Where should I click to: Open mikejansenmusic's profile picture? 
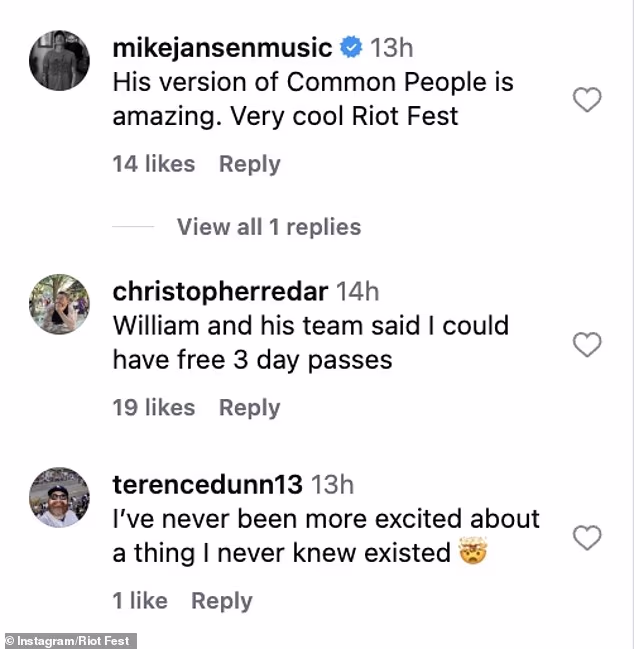pos(59,60)
